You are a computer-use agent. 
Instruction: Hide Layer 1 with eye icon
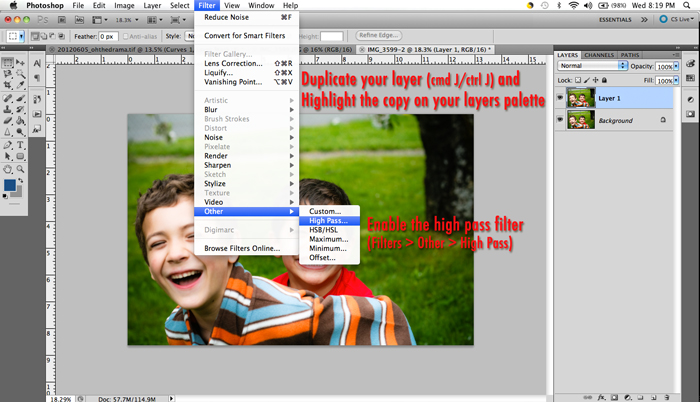coord(560,98)
